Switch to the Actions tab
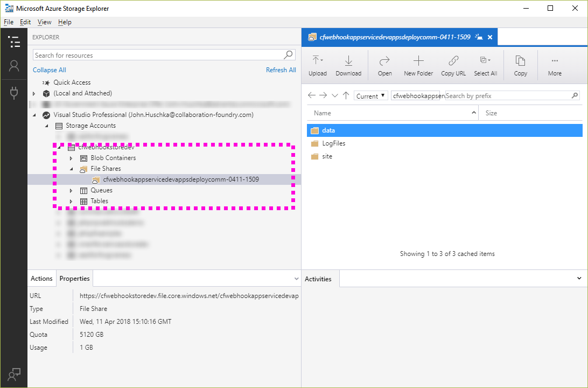588x388 pixels. tap(41, 279)
